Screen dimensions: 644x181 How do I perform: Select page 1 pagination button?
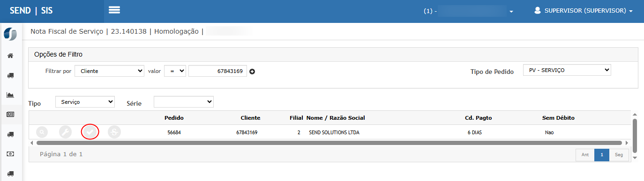(601, 155)
